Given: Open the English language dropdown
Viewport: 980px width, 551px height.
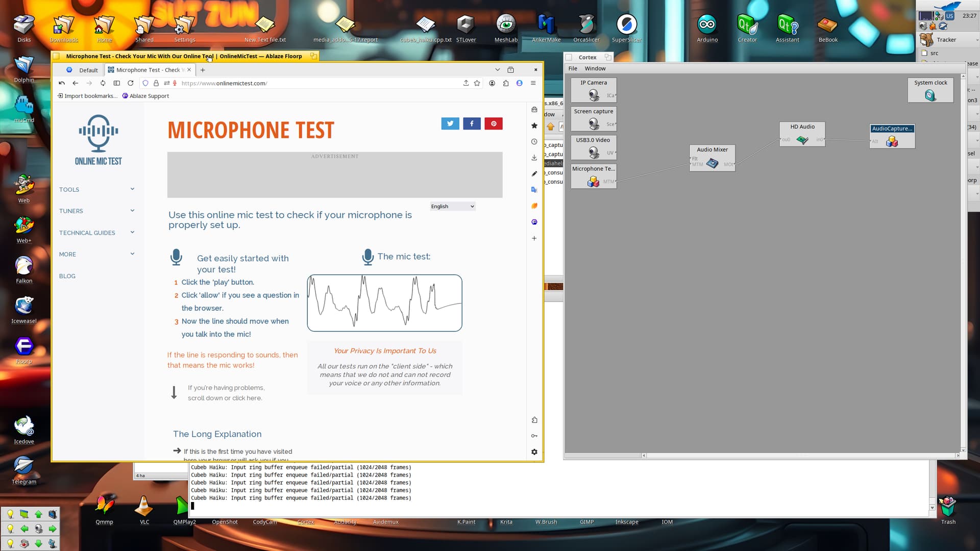Looking at the screenshot, I should 452,207.
